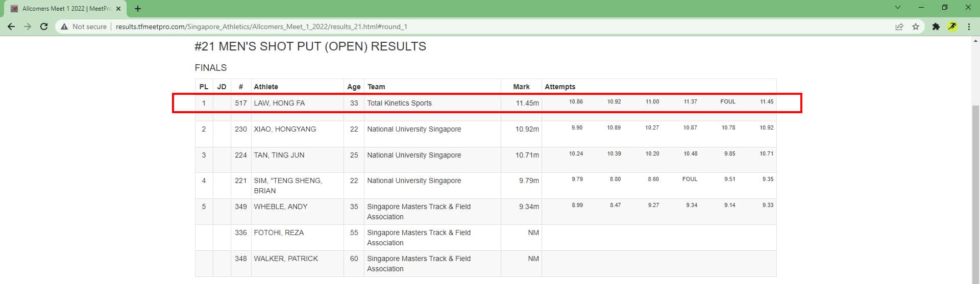
Task: Click XIAO's team National University Singapore
Action: (414, 129)
